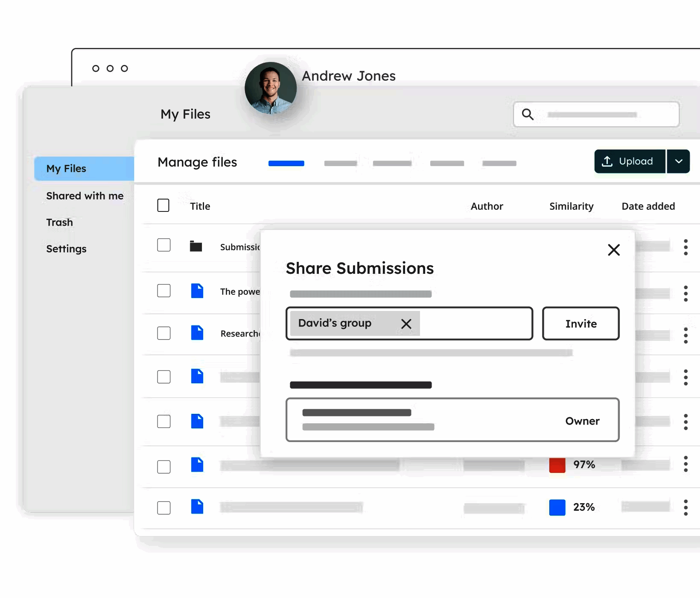Screen dimensions: 700x598
Task: Check the select-all checkbox in the header row
Action: point(163,205)
